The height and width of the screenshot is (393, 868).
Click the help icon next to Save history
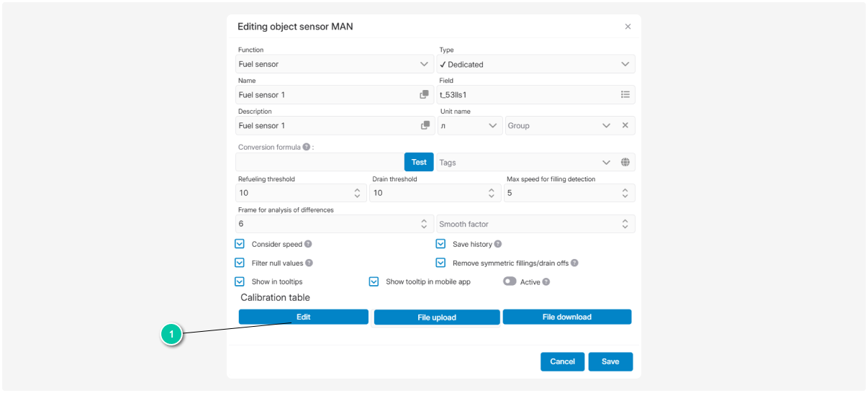[498, 245]
